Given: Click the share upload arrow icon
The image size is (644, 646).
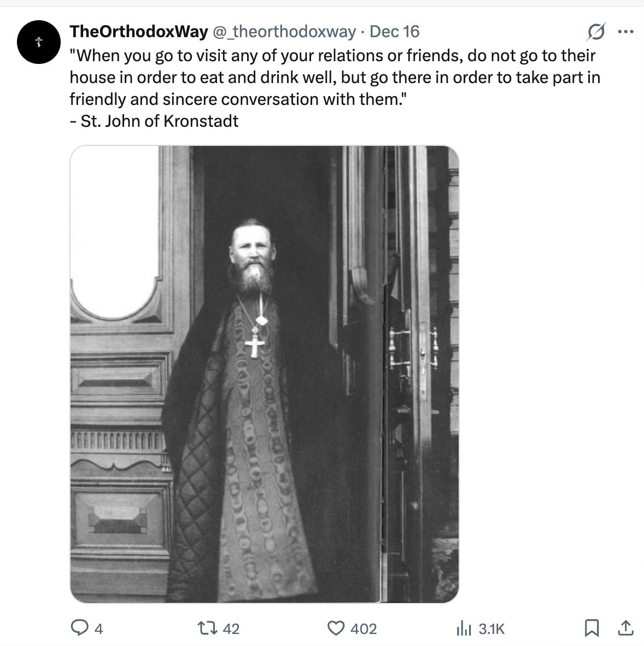Looking at the screenshot, I should [625, 628].
